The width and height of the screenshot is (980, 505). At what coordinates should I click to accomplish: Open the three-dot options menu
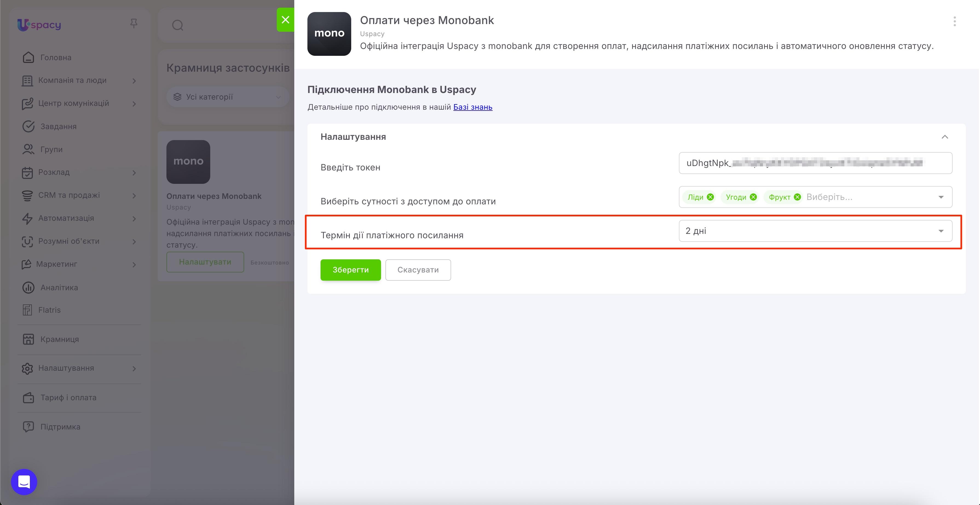click(955, 21)
